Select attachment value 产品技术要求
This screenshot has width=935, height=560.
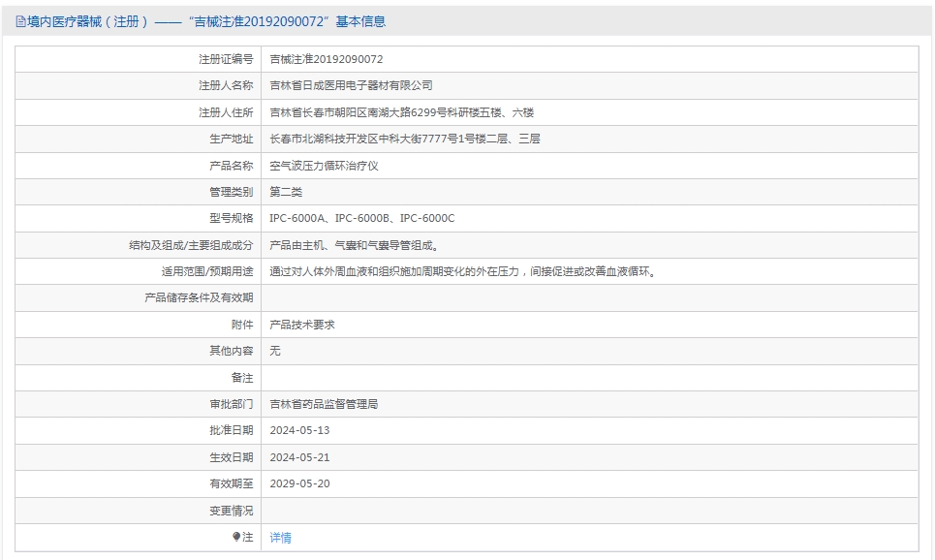[302, 325]
